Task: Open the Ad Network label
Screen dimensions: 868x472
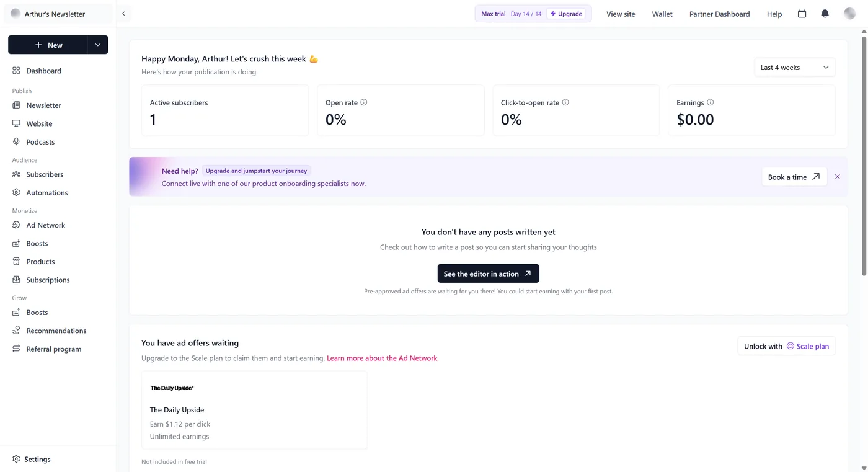Action: click(x=45, y=225)
